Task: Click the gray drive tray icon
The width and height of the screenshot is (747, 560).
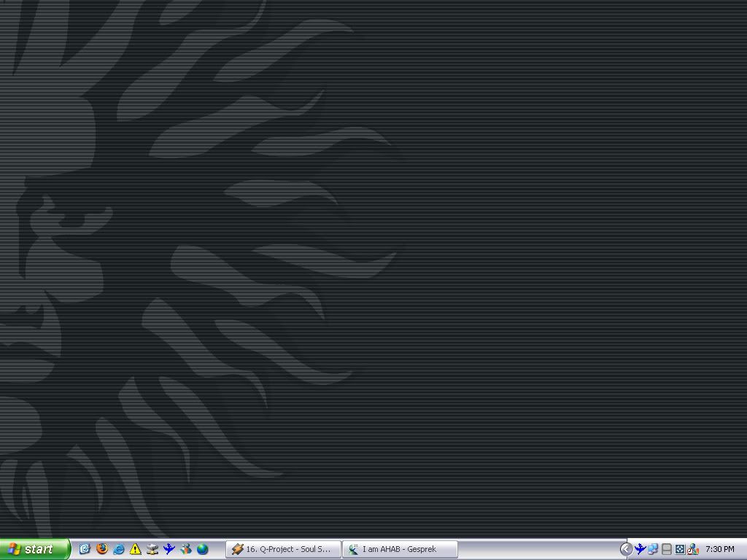Action: (667, 549)
